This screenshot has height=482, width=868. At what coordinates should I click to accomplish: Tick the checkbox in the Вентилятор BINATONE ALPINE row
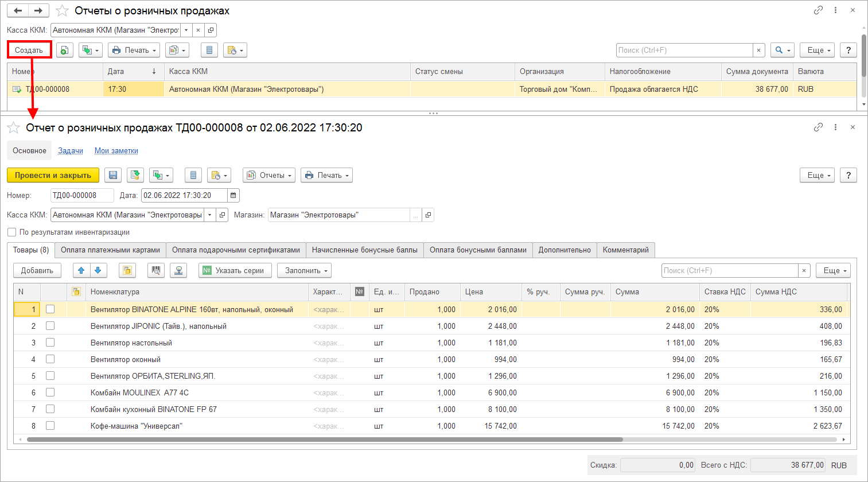(x=50, y=309)
